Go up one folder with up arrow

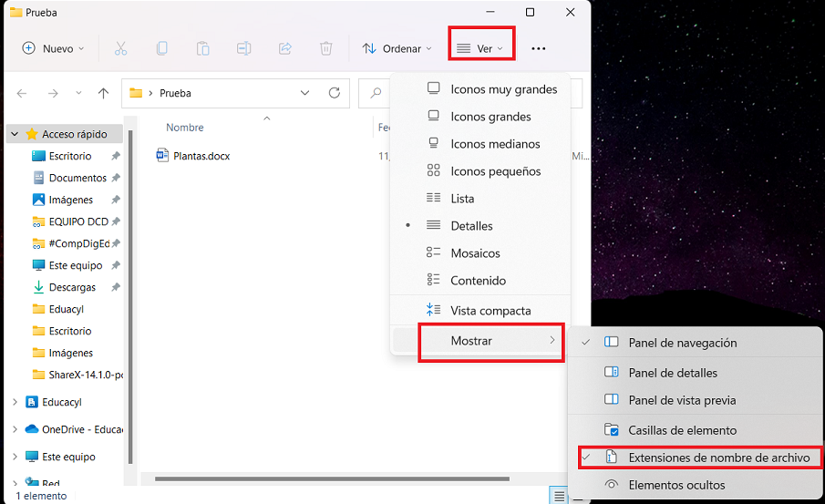pyautogui.click(x=103, y=93)
